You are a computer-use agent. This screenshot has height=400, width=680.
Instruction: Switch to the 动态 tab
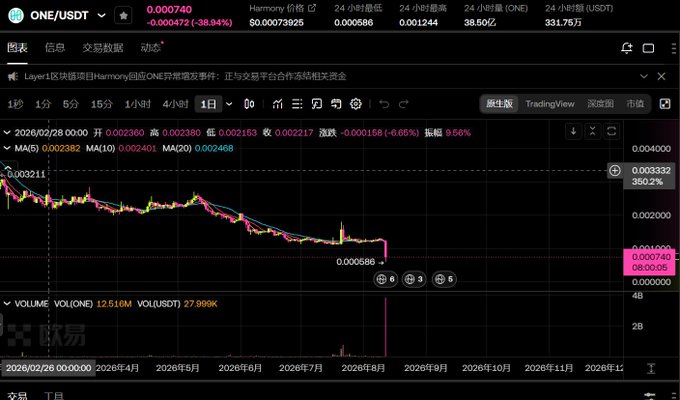(150, 47)
